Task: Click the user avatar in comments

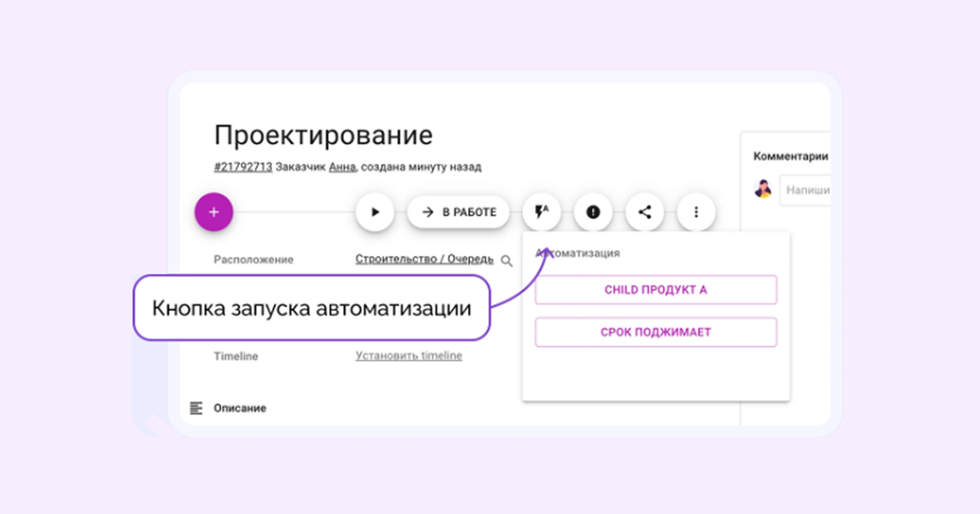Action: tap(763, 189)
